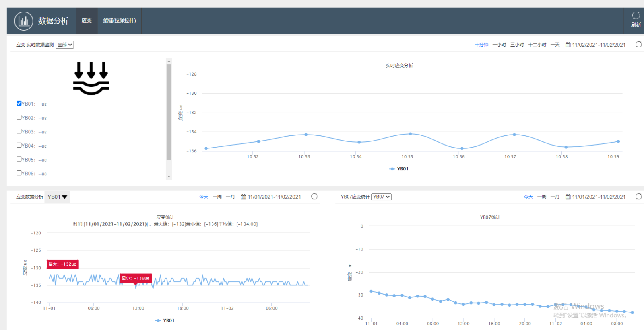644x330 pixels.
Task: Enable the YB03 checkbox
Action: coord(19,131)
